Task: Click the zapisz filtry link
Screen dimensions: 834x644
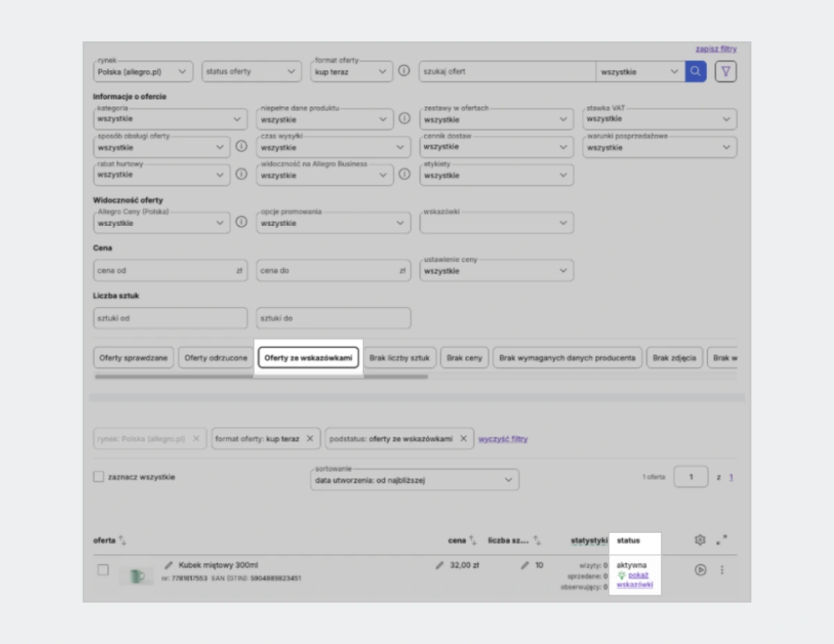Action: point(716,49)
